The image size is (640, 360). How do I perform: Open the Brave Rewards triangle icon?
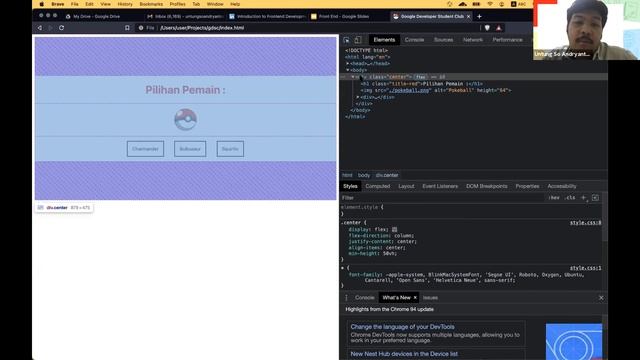499,28
